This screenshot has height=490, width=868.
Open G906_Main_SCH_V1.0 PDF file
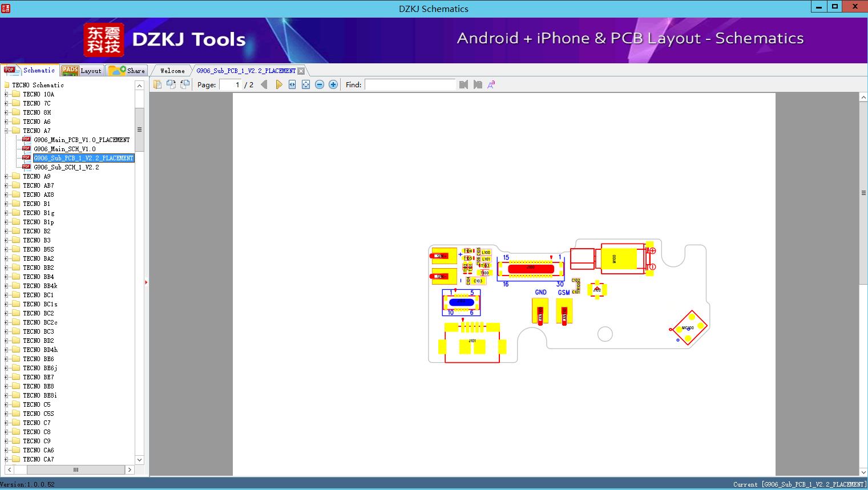pos(64,149)
